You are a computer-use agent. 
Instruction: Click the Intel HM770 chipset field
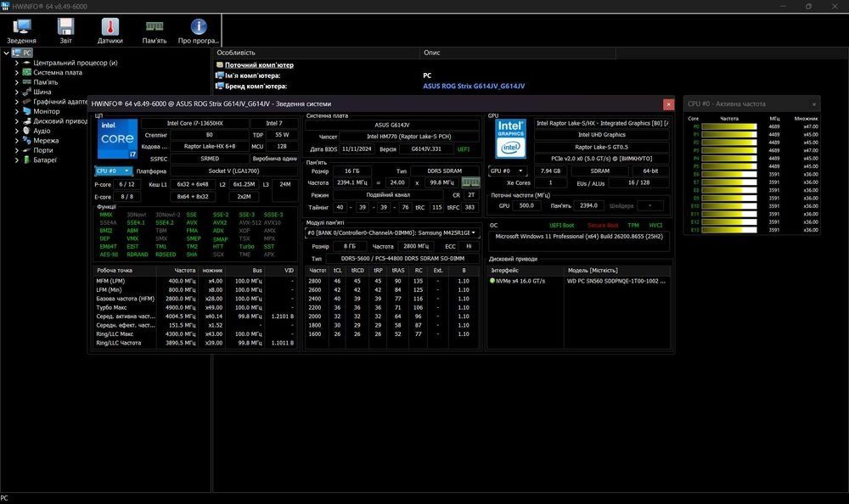coord(409,137)
